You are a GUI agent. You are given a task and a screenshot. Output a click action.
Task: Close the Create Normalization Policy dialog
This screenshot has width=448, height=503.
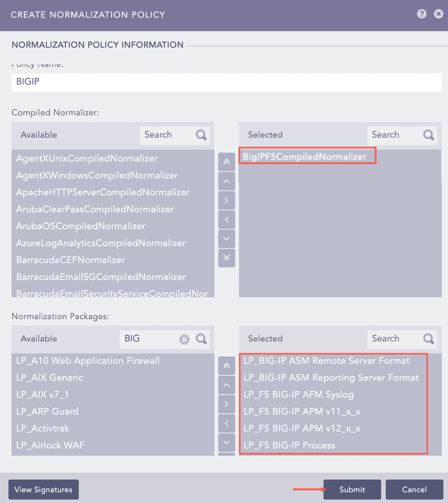[x=438, y=14]
